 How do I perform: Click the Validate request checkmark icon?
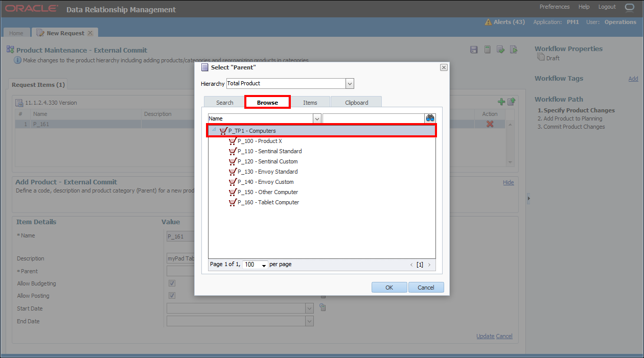pos(501,50)
